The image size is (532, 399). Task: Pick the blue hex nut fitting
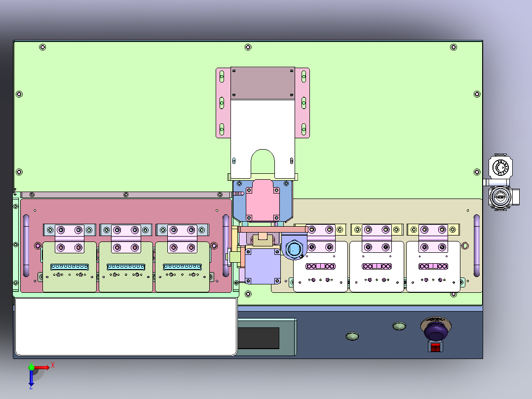click(x=294, y=249)
